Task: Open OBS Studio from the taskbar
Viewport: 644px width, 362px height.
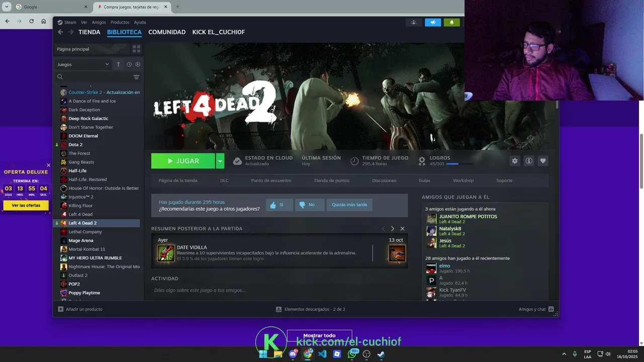Action: point(366,354)
